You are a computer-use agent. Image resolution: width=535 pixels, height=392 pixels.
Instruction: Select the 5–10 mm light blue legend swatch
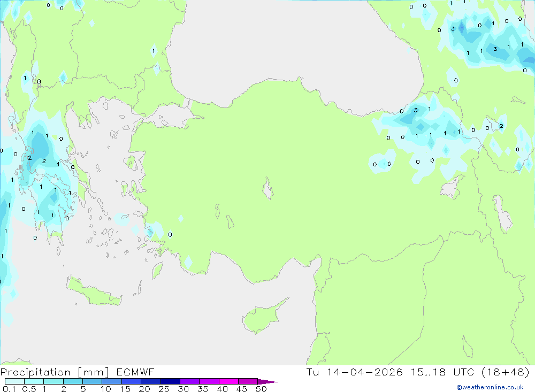pyautogui.click(x=92, y=381)
